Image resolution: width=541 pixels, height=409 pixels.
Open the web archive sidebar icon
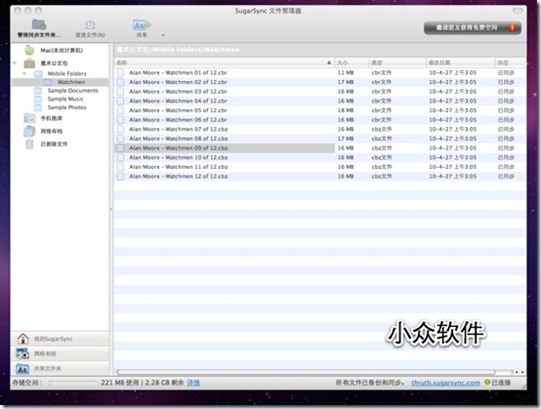click(x=29, y=131)
